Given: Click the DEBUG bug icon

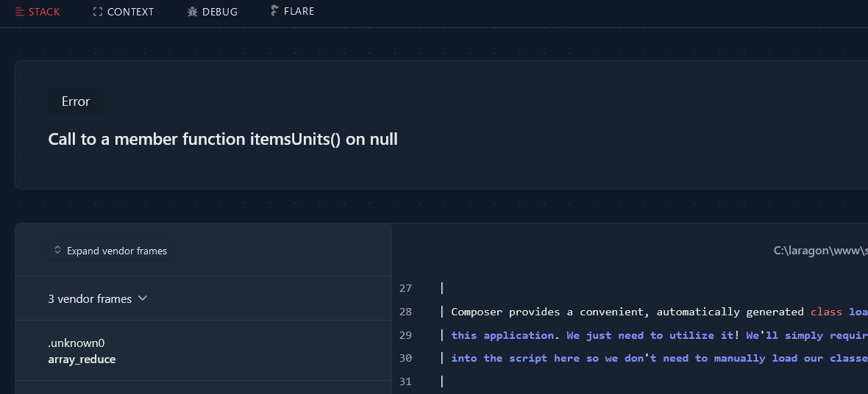Looking at the screenshot, I should 193,12.
